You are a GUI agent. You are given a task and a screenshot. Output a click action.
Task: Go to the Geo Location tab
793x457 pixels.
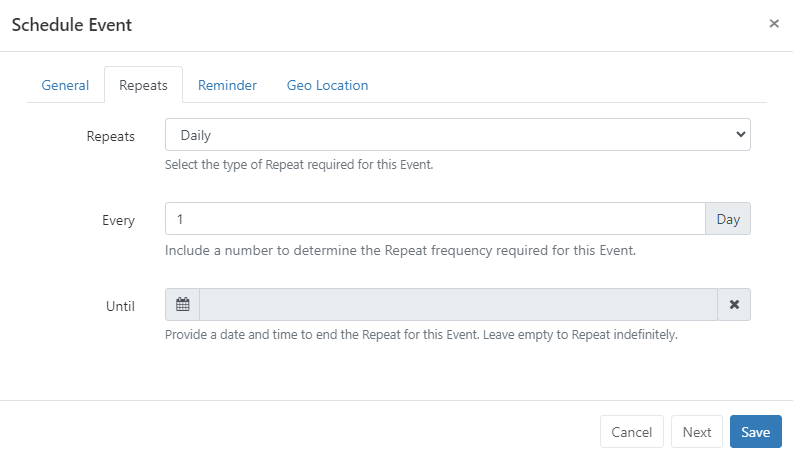[x=327, y=85]
